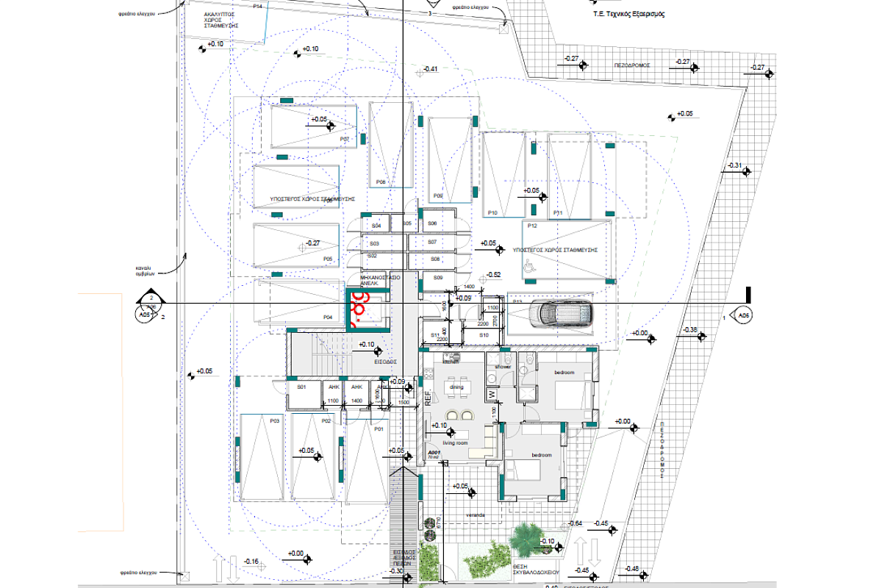
Task: Click the 'ΕΙΣΟΔΟΣ /ΕΞΟΔΟΣ ΠΕΖΩΝ' label
Action: click(x=404, y=558)
